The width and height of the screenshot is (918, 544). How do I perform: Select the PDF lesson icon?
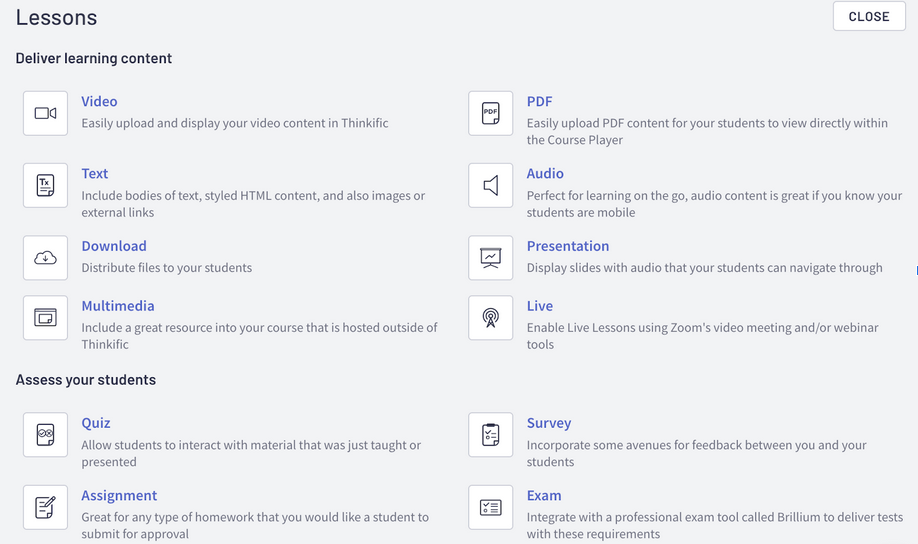pos(490,113)
